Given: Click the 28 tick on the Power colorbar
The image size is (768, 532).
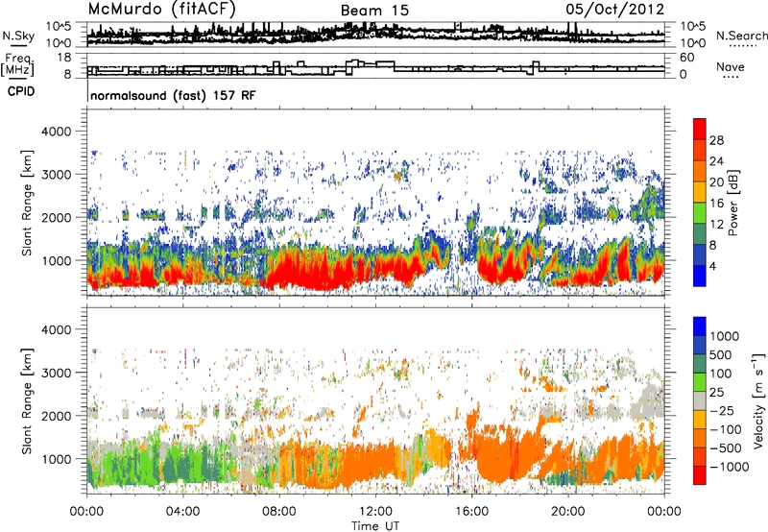Looking at the screenshot, I should coord(716,140).
